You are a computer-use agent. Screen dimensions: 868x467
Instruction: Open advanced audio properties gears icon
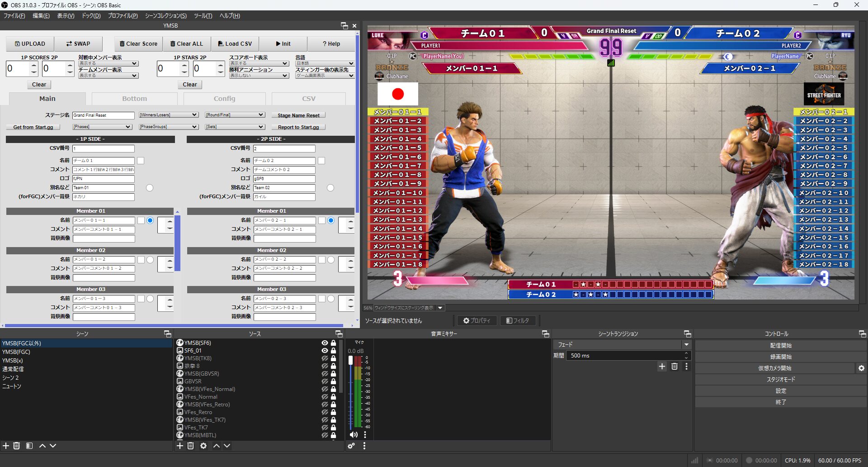pos(351,446)
